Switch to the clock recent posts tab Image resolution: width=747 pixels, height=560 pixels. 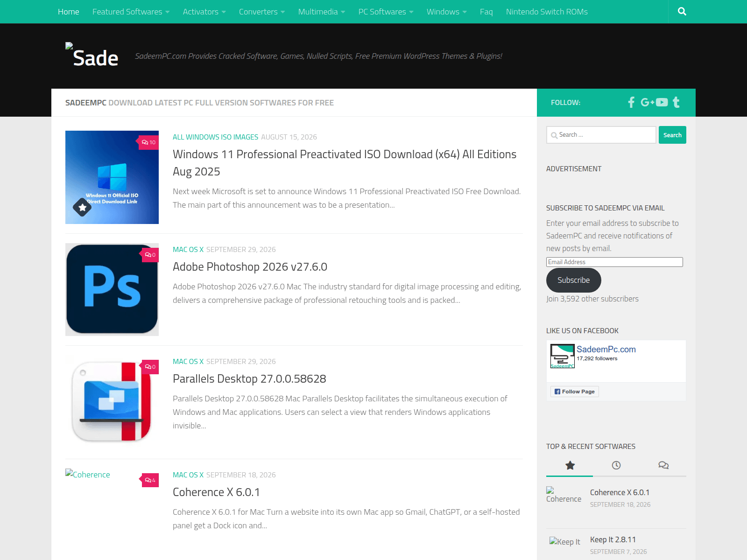616,465
